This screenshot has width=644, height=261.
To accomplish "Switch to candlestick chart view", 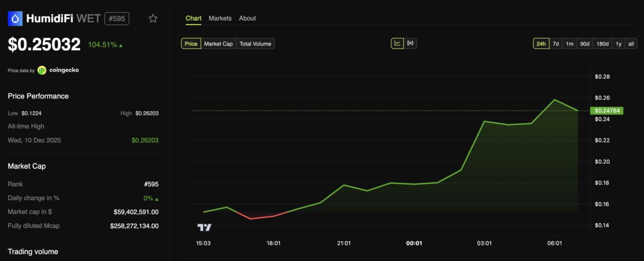I will click(411, 44).
